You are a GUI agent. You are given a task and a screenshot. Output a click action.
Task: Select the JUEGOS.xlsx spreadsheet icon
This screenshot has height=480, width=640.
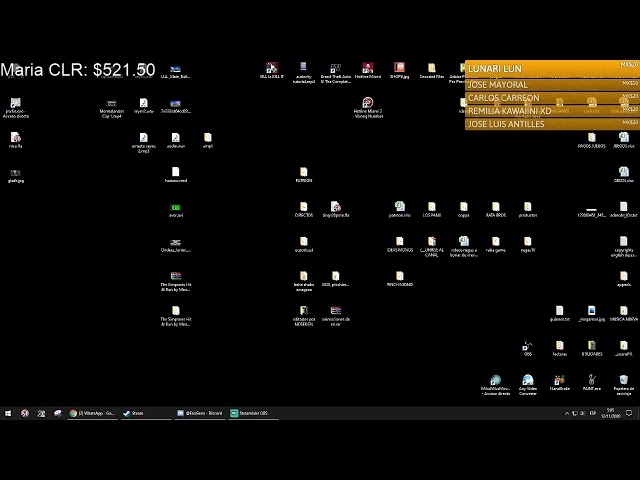pyautogui.click(x=624, y=140)
